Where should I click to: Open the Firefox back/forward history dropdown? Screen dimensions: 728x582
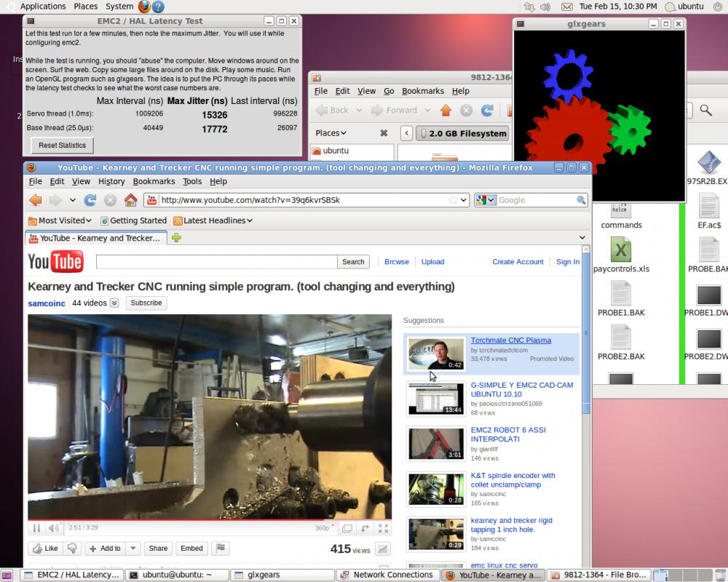click(x=72, y=200)
